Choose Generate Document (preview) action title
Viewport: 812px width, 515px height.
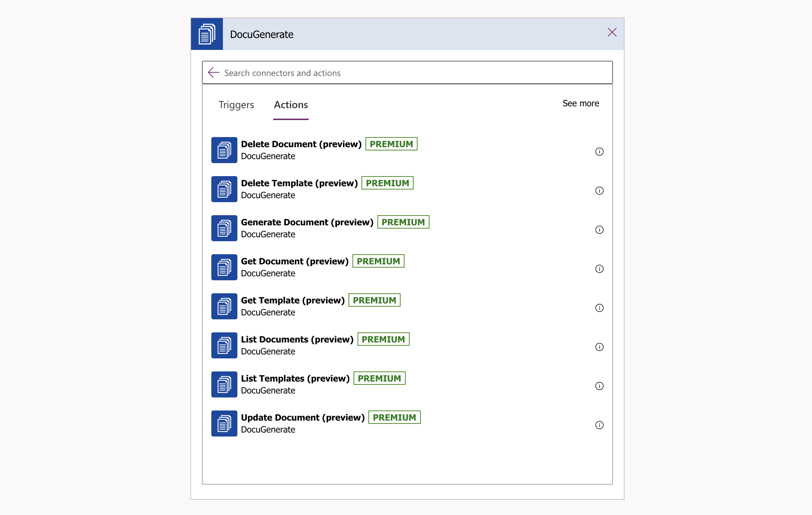click(x=307, y=222)
